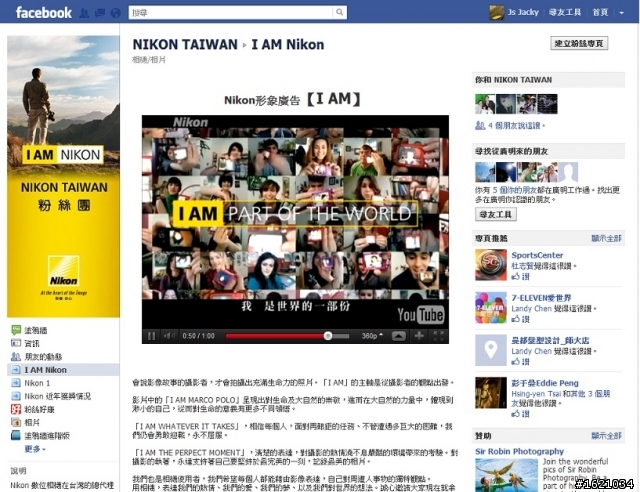640x492 pixels.
Task: Click the 5 friends link
Action: (515, 190)
